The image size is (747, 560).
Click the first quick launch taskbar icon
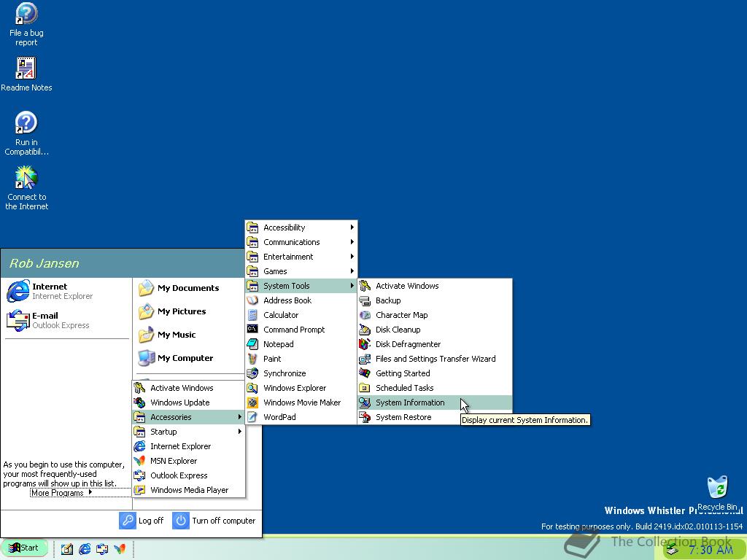point(67,549)
